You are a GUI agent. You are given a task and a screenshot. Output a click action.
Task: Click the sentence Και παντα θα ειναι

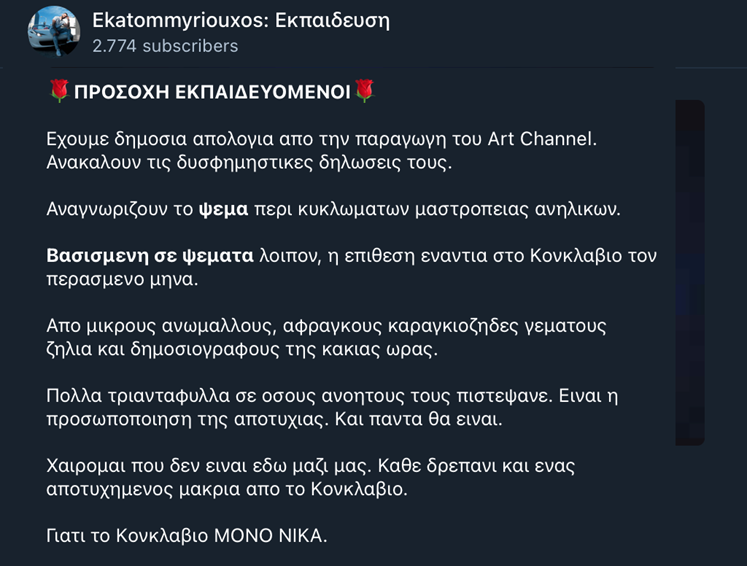point(418,420)
